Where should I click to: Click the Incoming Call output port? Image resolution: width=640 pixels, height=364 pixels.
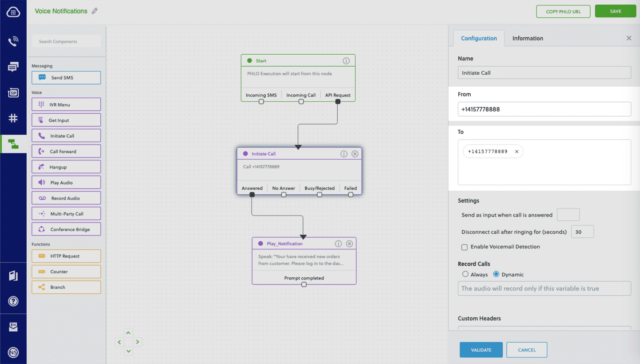(301, 102)
